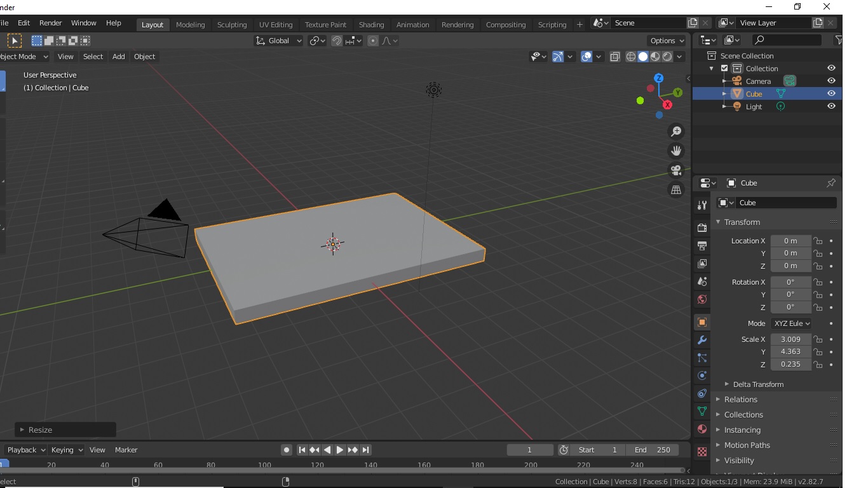Image resolution: width=868 pixels, height=488 pixels.
Task: Switch to the Modeling workspace tab
Action: point(191,25)
